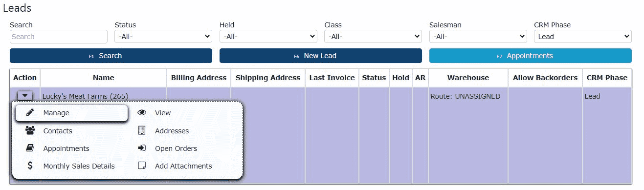Screen dimensions: 644x190
Task: Open the Salesman dropdown
Action: [x=478, y=37]
